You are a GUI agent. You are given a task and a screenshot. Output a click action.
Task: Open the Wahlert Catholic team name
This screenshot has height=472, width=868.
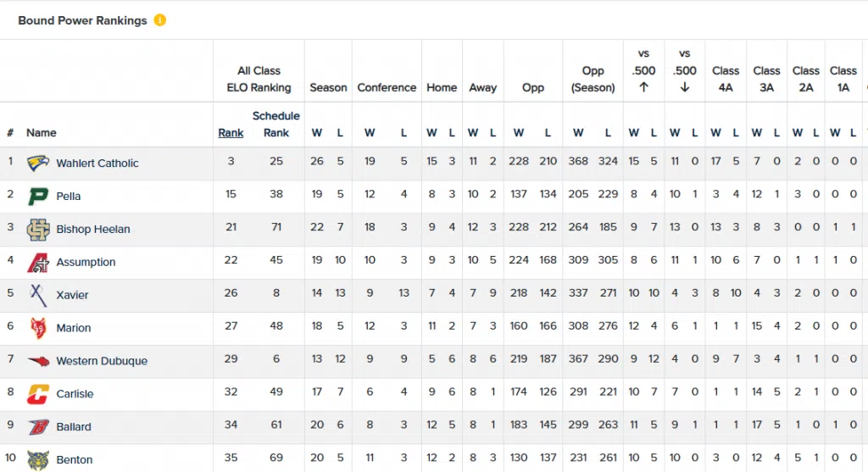click(97, 164)
